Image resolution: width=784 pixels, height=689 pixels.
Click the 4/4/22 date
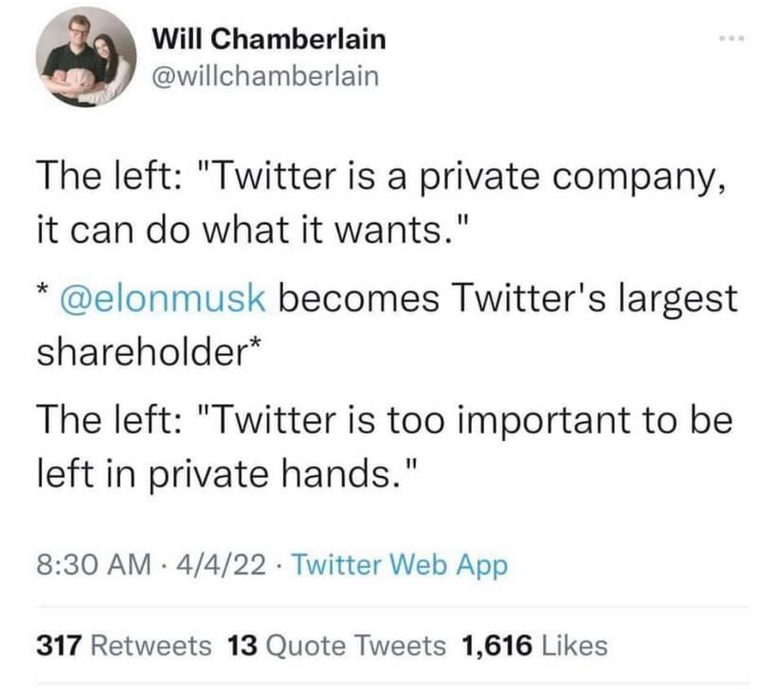tap(221, 565)
